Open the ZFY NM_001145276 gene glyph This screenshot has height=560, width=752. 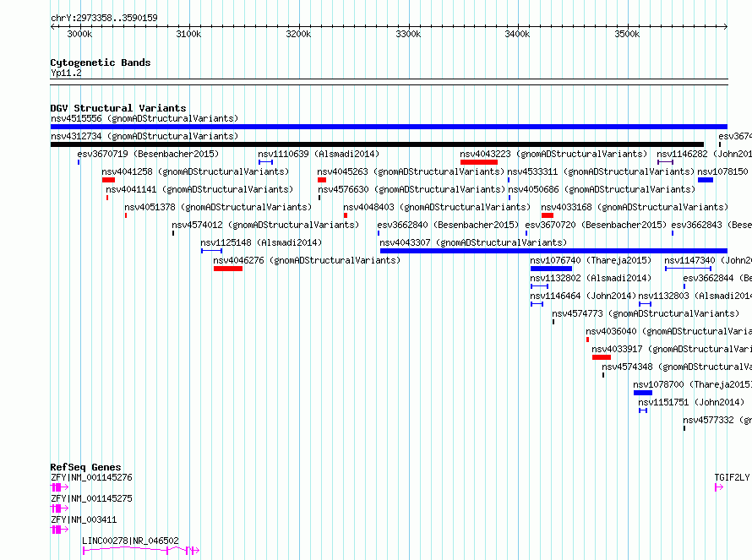[59, 487]
